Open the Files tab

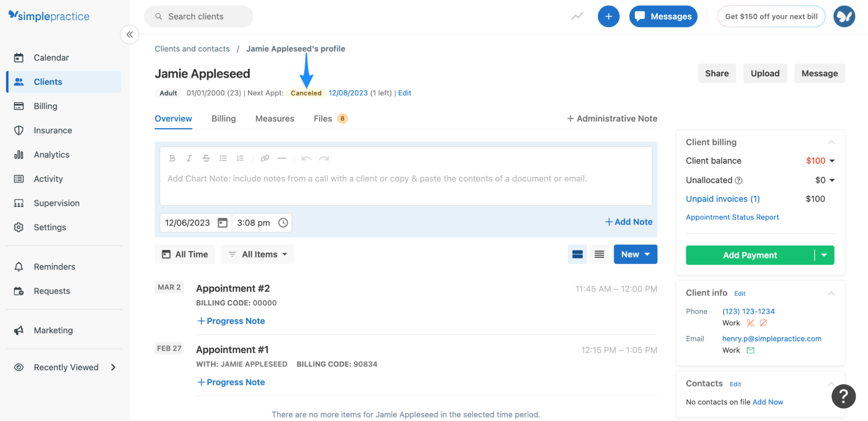[x=322, y=118]
